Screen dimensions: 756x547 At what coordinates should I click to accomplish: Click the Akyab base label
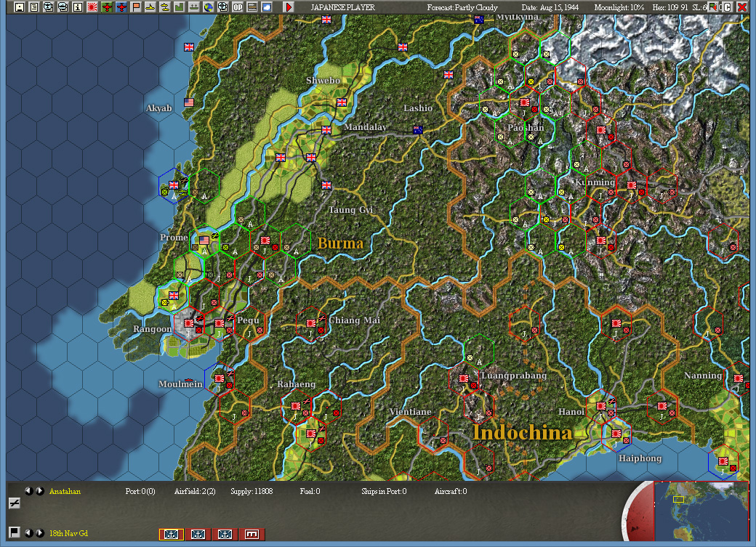158,108
